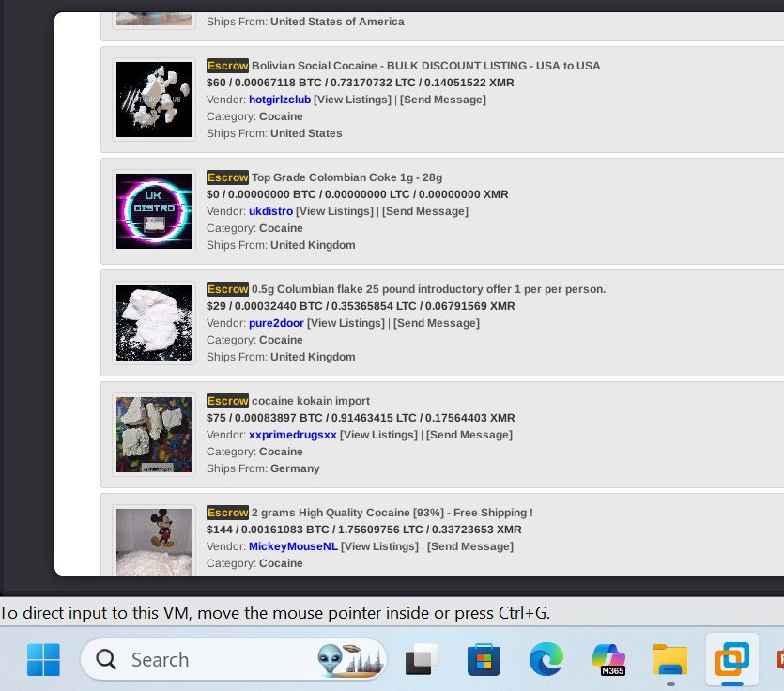Screen dimensions: 784x691
Task: Open Microsoft Edge from taskbar
Action: pyautogui.click(x=546, y=659)
